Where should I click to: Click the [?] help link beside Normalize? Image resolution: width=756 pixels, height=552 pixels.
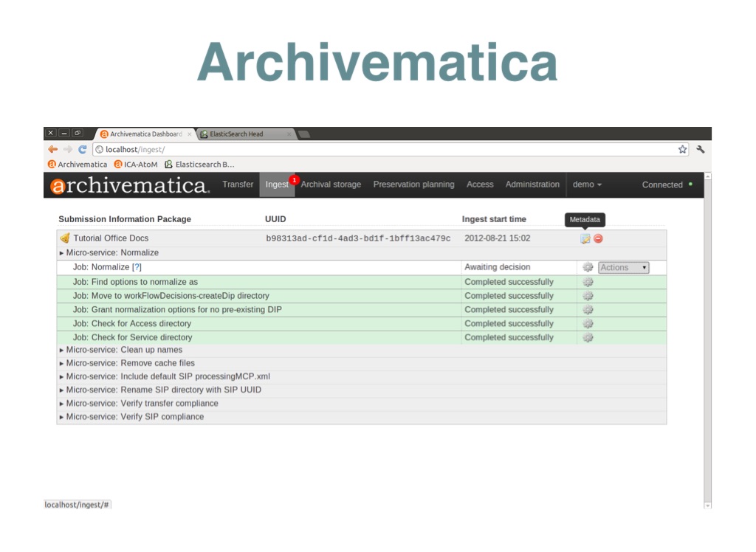click(137, 267)
